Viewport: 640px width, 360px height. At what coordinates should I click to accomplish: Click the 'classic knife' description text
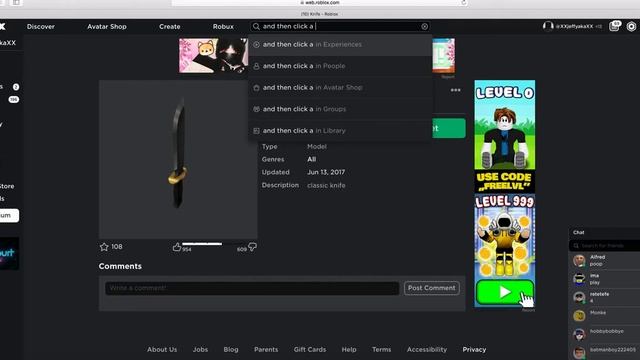[x=326, y=185]
